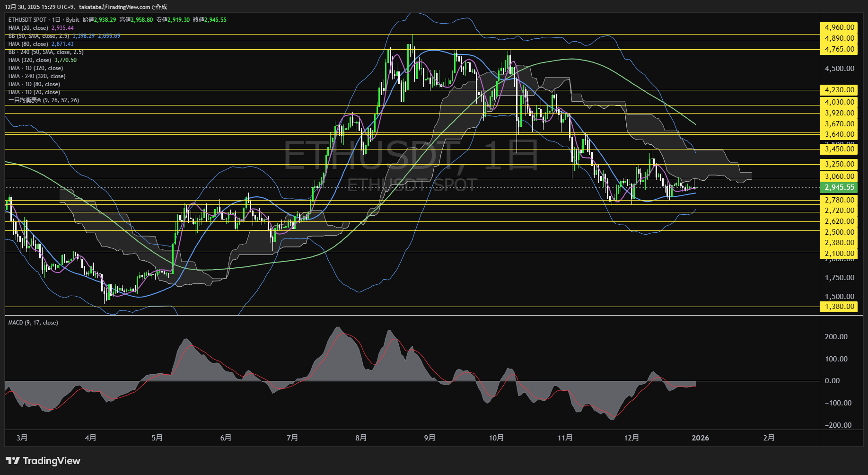Screen dimensions: 868x475
Task: Click the ETHUSDT SPOT symbol title
Action: [27, 20]
